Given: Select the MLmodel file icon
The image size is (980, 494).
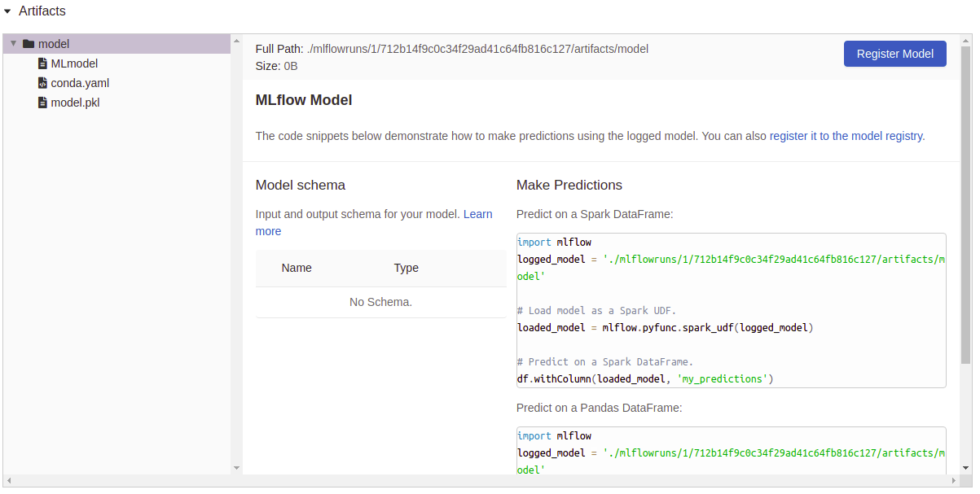Looking at the screenshot, I should point(42,63).
